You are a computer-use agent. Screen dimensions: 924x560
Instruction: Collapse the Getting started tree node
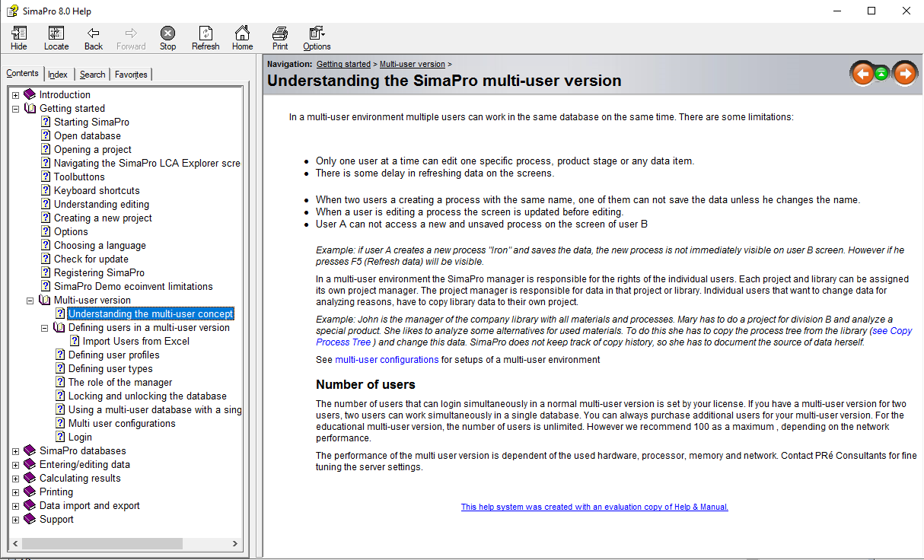16,109
